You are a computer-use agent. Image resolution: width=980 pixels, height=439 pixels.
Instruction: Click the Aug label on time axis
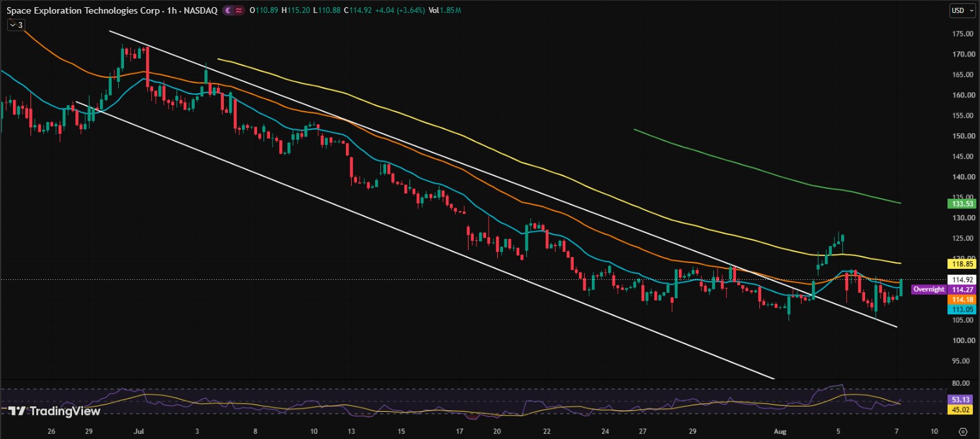tap(780, 431)
